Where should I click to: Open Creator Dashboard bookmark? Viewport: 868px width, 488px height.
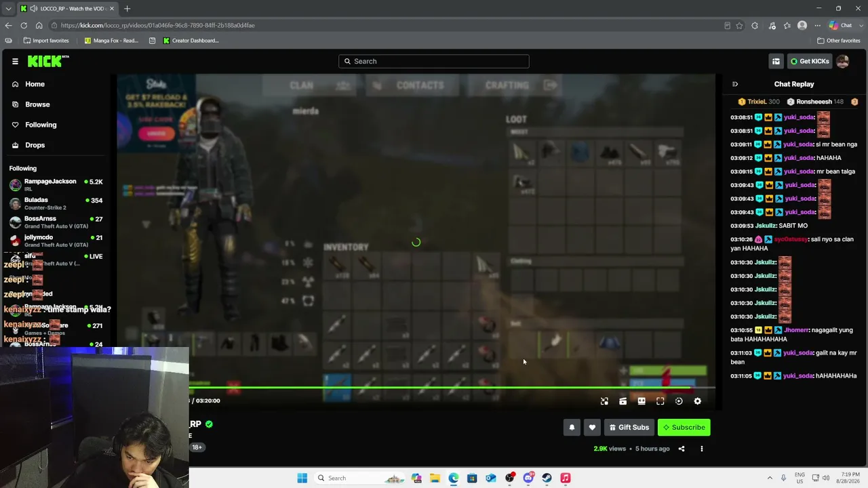pyautogui.click(x=191, y=41)
